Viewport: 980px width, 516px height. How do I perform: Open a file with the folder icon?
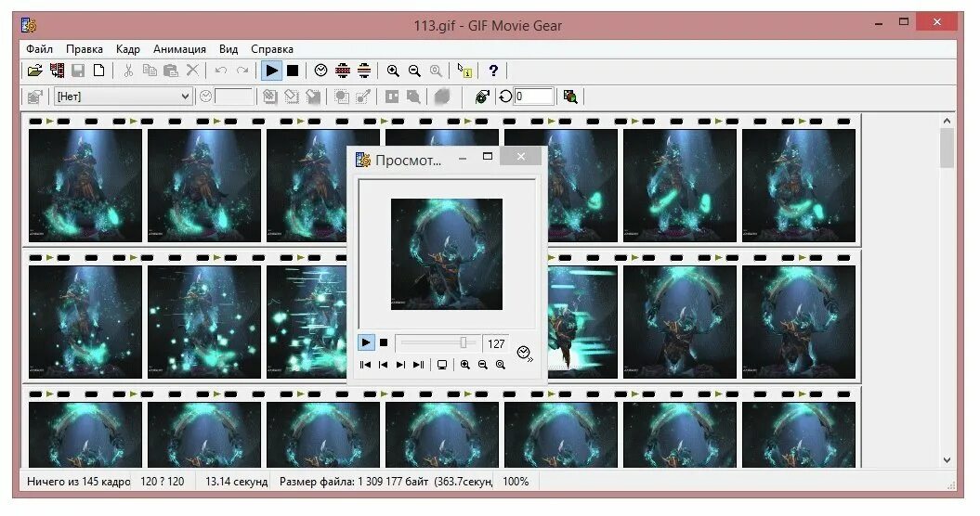coord(35,71)
